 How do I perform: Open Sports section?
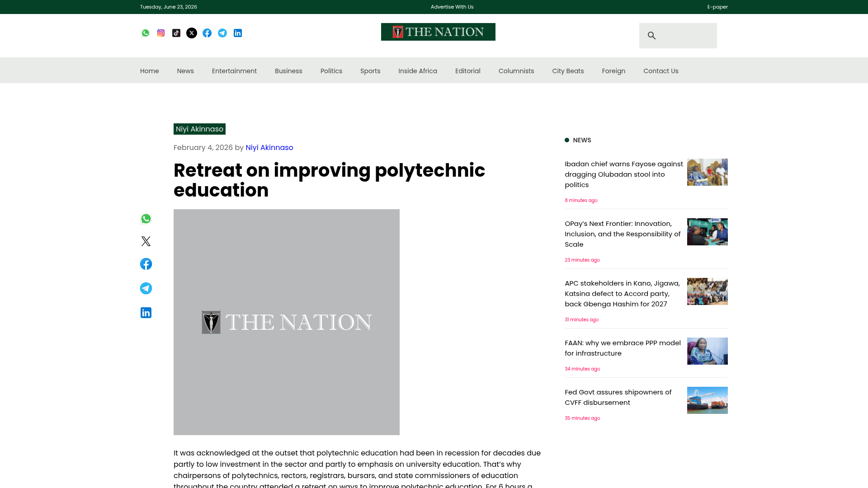(x=370, y=71)
